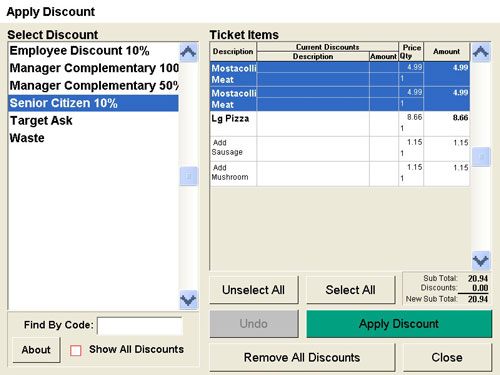This screenshot has height=375, width=500.
Task: Click the ticket items scroll-down arrow
Action: 481,260
